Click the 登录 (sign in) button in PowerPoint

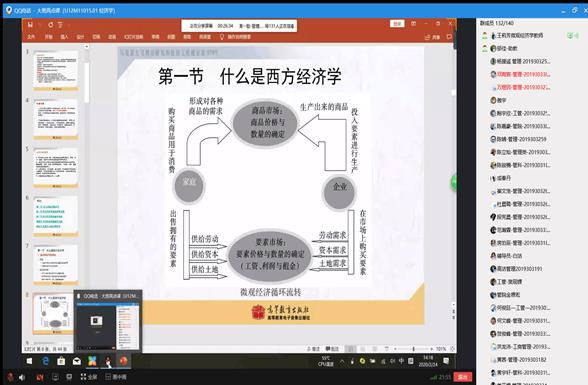point(397,24)
